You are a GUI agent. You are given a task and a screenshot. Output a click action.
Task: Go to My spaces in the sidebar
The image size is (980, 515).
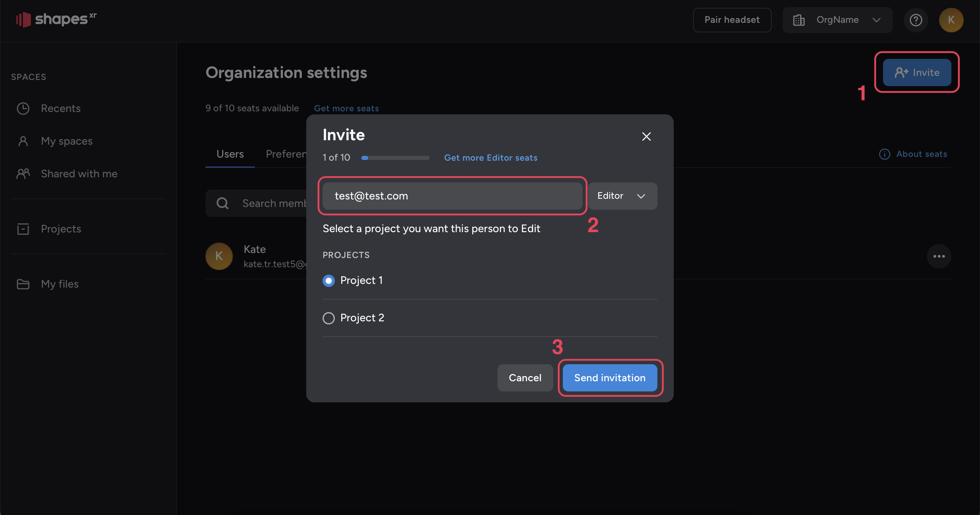(66, 141)
